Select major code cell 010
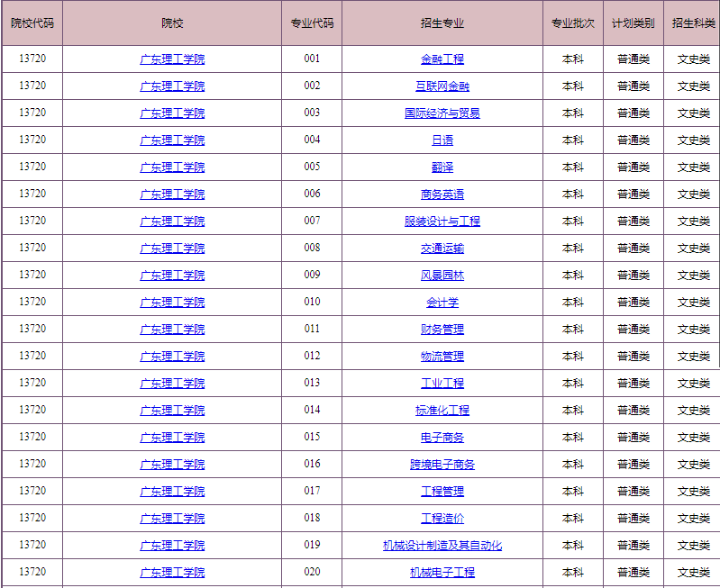This screenshot has height=588, width=720. [x=312, y=302]
